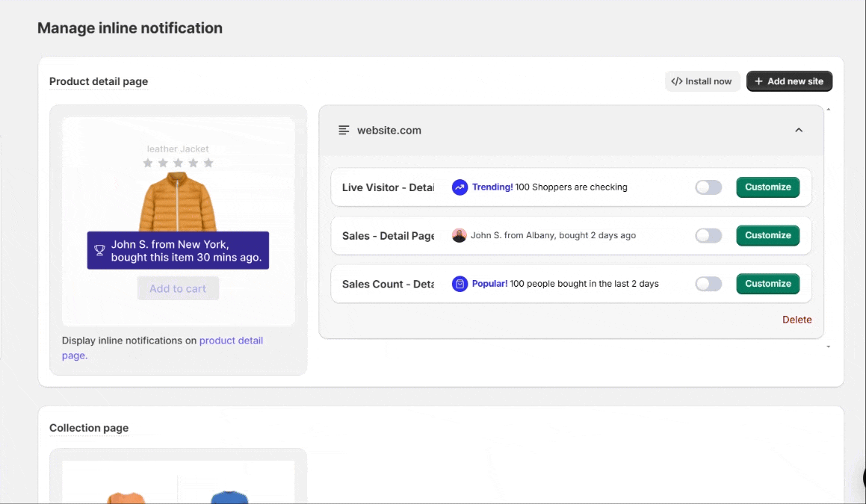
Task: Click the orange jacket product image
Action: click(x=178, y=202)
